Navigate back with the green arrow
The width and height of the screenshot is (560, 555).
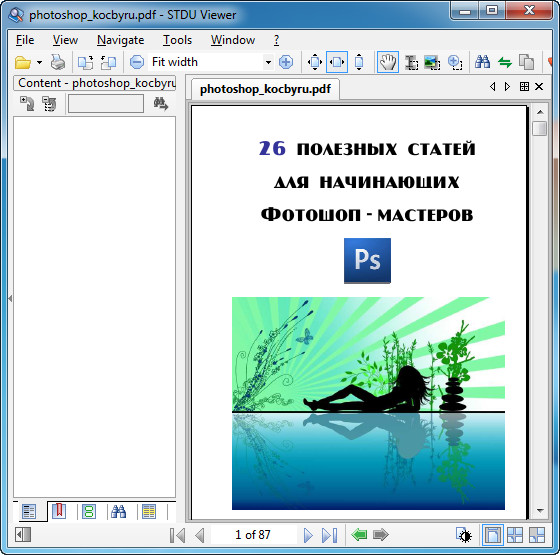coord(359,535)
